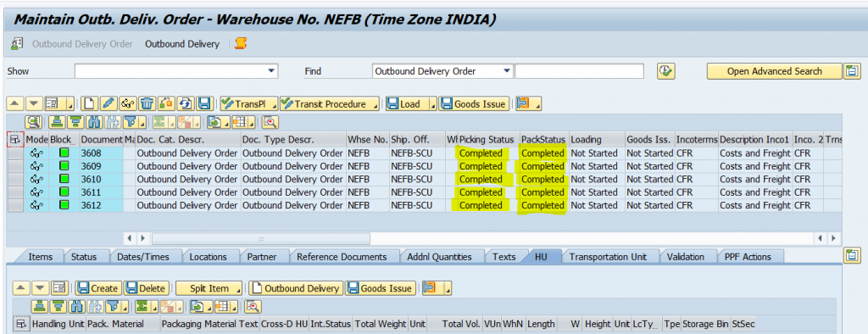Image resolution: width=868 pixels, height=334 pixels.
Task: Click the clock execute icon beside the Find field
Action: coord(665,71)
